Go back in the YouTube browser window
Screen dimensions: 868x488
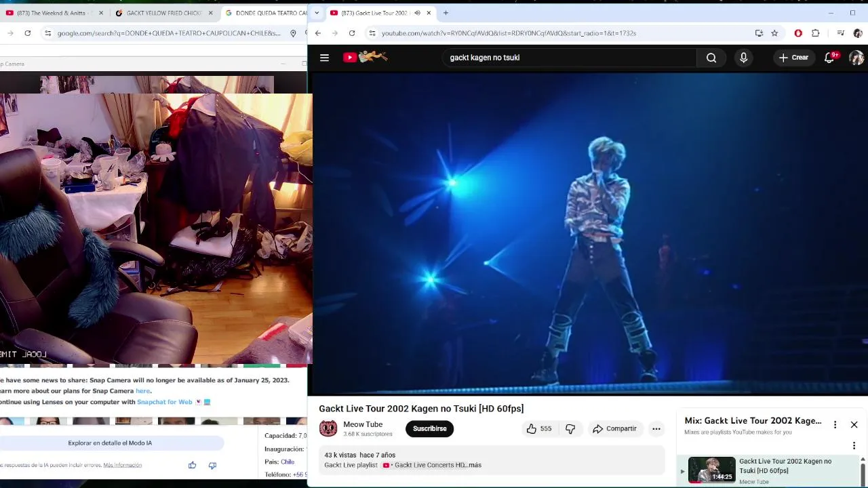317,33
